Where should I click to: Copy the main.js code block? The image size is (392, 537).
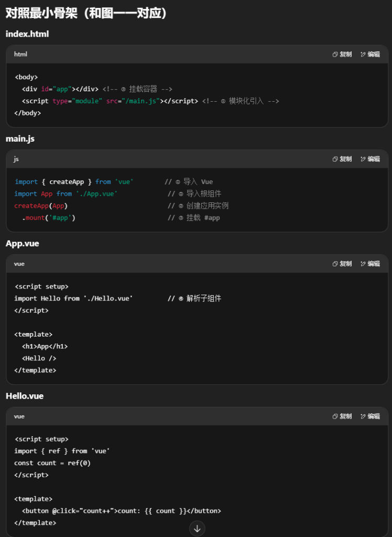342,159
